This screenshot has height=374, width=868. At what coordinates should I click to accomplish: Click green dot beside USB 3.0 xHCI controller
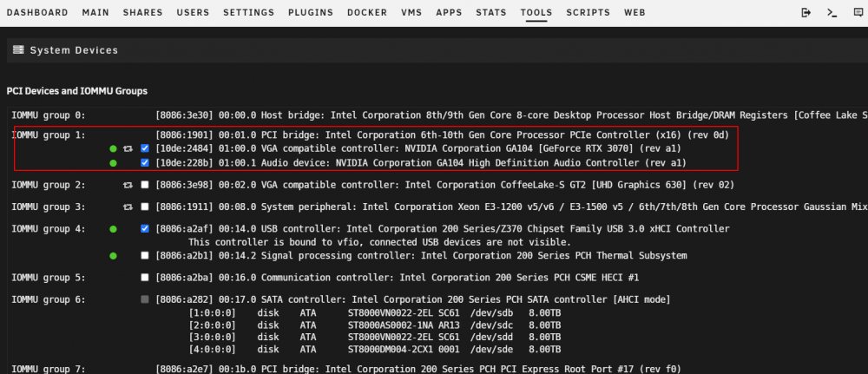[114, 229]
